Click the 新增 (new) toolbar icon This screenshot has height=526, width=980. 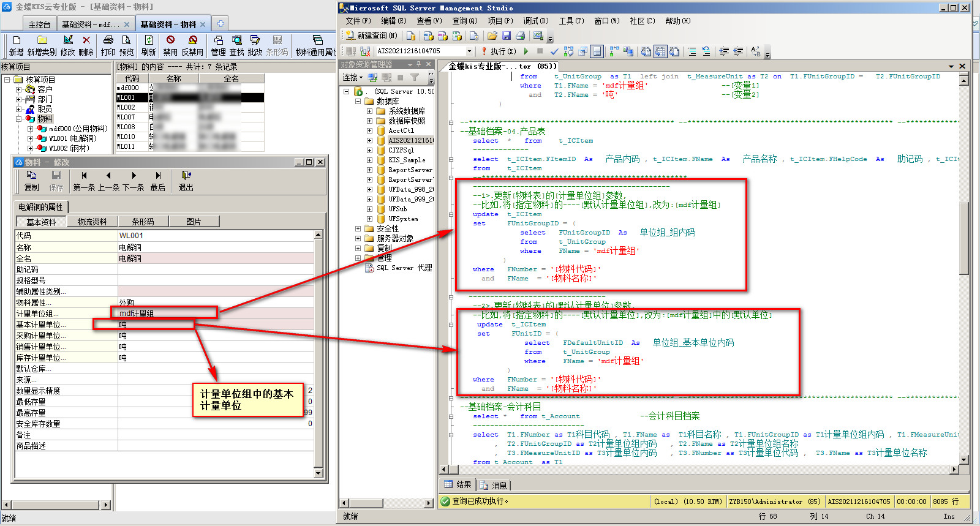pos(16,40)
